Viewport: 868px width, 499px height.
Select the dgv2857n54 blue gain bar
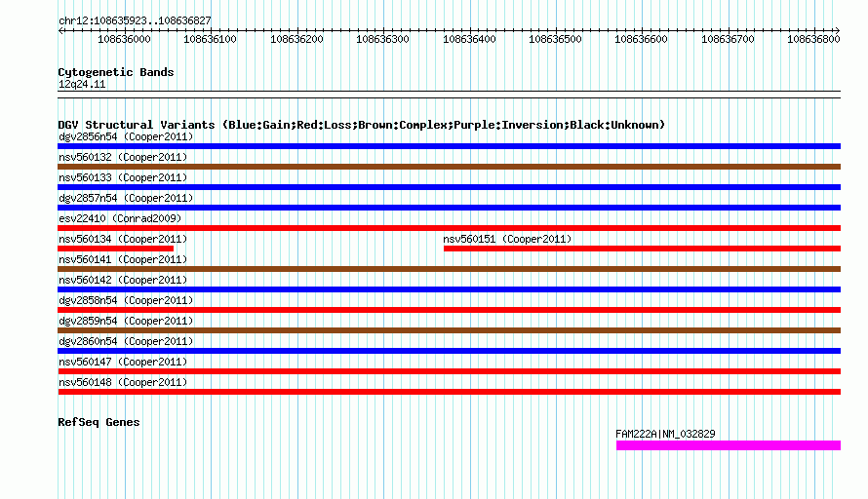click(449, 208)
